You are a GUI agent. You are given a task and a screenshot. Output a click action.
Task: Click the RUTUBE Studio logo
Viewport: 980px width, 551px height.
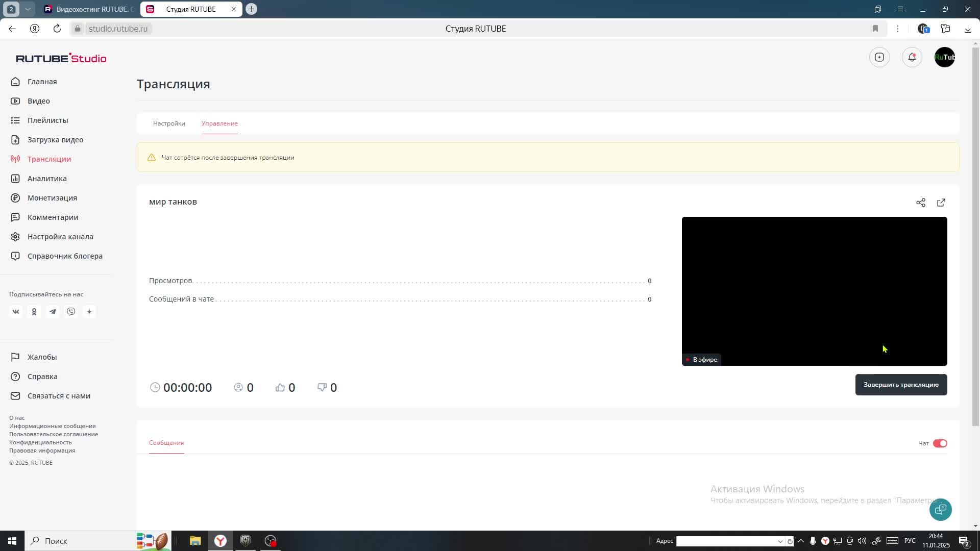(61, 58)
